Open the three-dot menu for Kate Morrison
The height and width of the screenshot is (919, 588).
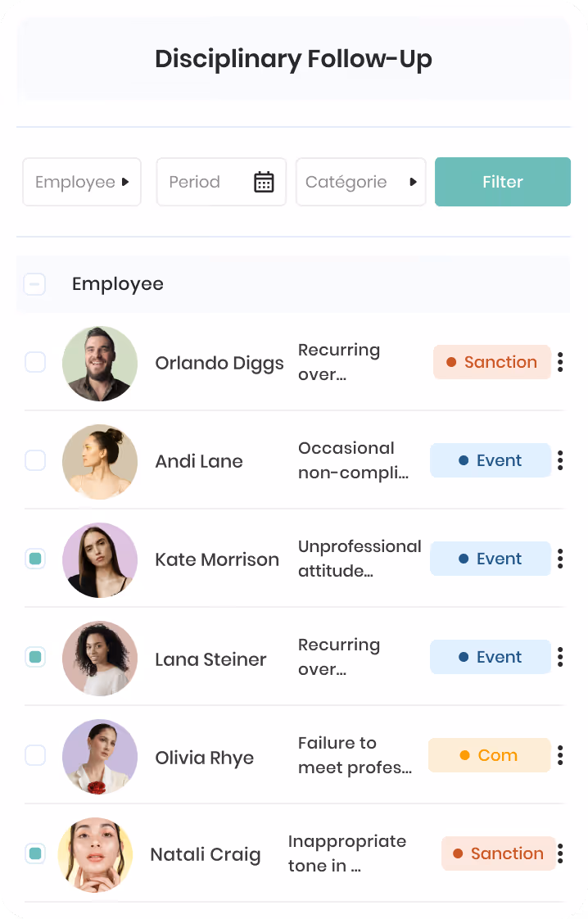[x=560, y=559]
